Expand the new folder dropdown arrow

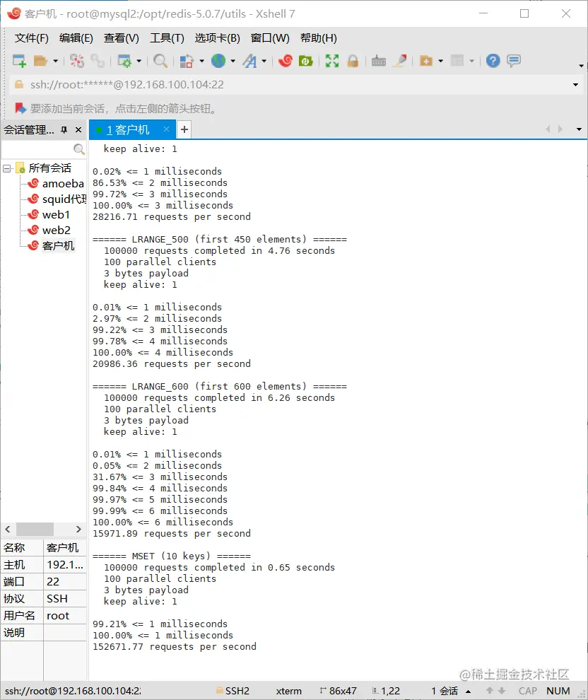pos(440,61)
